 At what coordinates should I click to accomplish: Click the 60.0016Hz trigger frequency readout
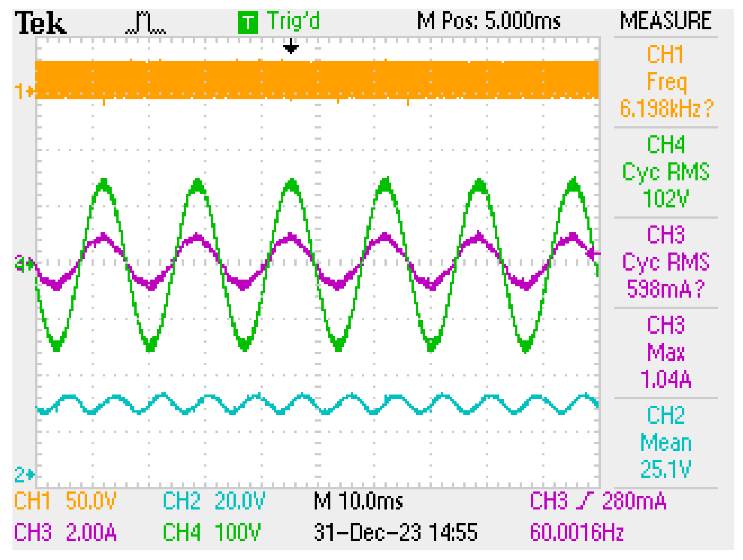pos(577,532)
